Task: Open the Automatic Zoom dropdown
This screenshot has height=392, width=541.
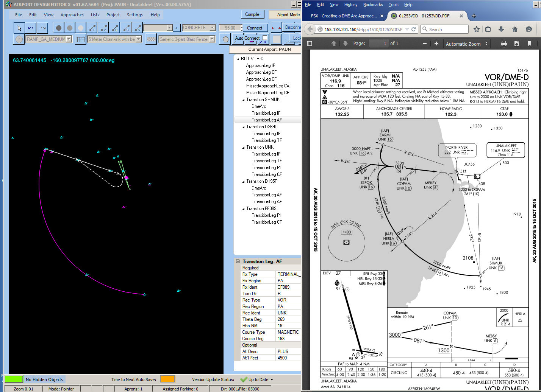Action: [466, 44]
